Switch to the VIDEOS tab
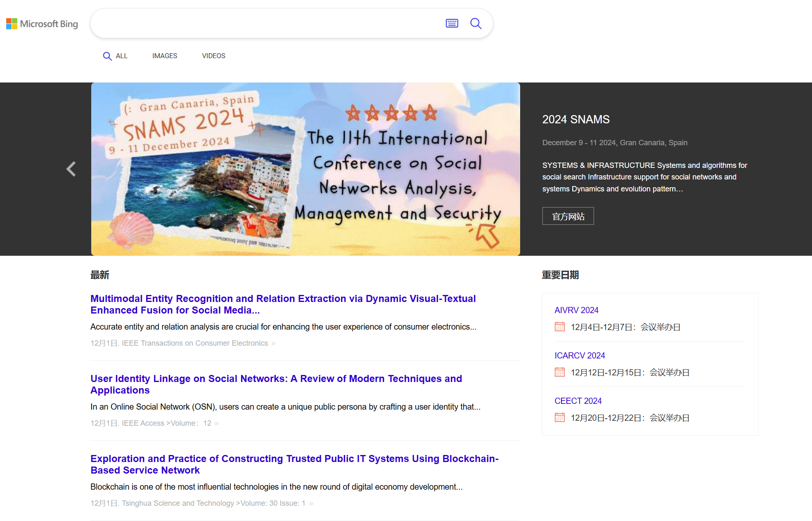The image size is (812, 521). [213, 56]
